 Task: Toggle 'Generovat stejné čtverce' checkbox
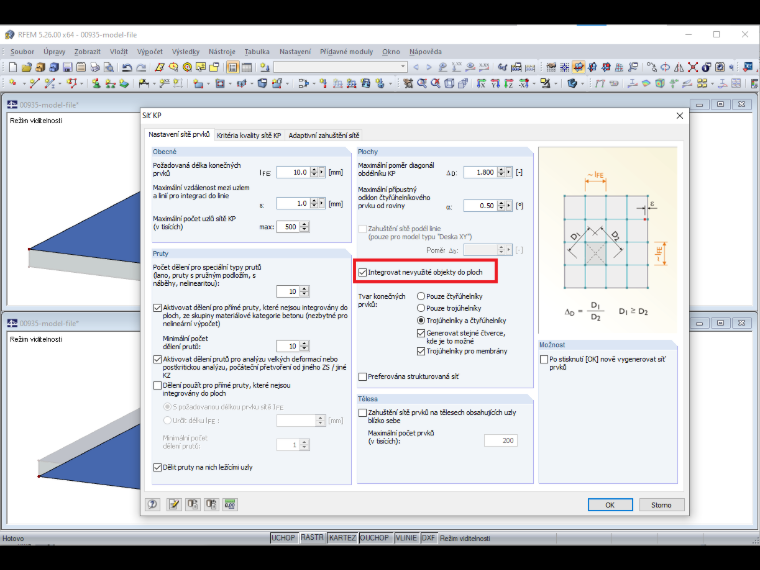coord(421,333)
